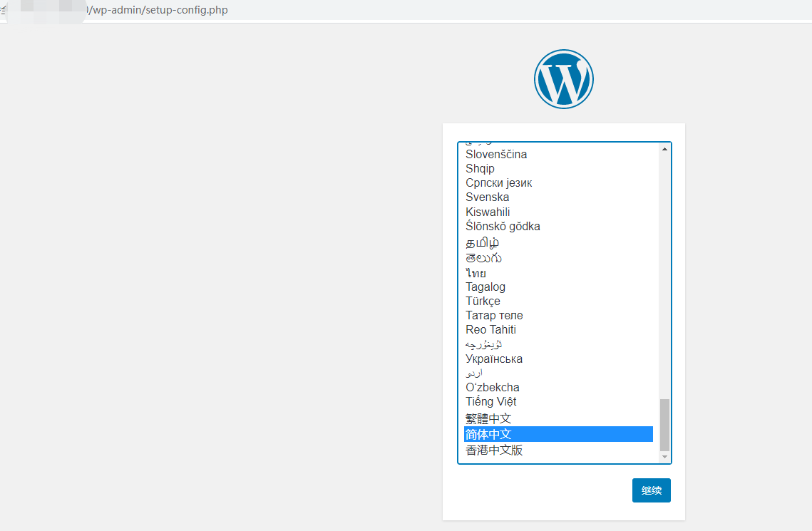The image size is (812, 531).
Task: Click the scrollbar down arrow
Action: (x=664, y=456)
